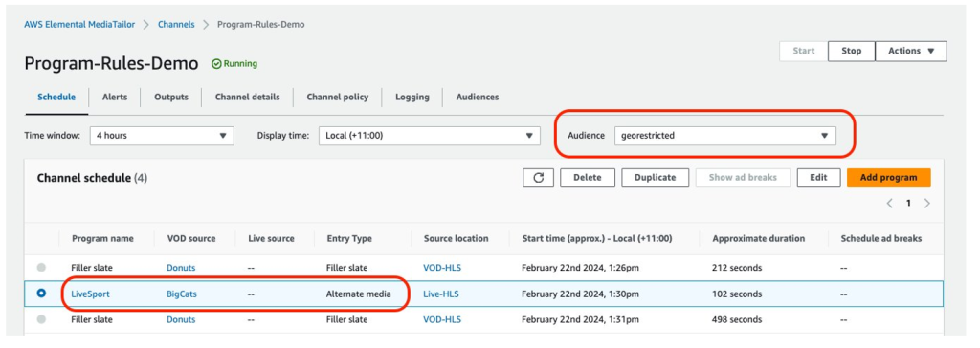Click the Approximate duration column header
The image size is (980, 348).
point(758,239)
